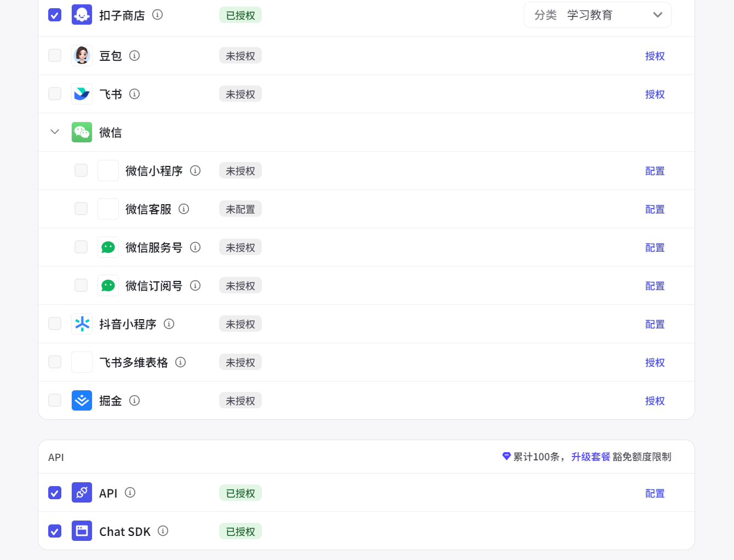Click 配置 link for 微信小程序

pos(655,171)
